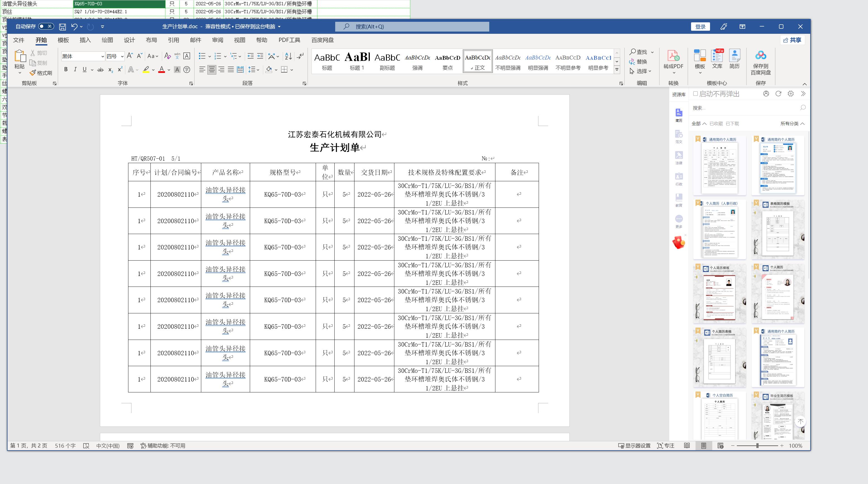Click the refresh icon in resource panel
The height and width of the screenshot is (484, 868).
click(x=778, y=94)
